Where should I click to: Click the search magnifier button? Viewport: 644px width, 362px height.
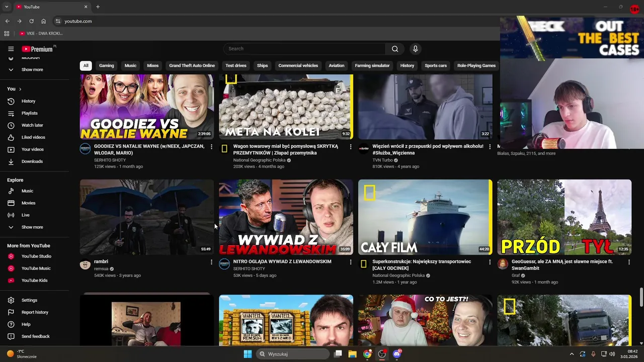click(395, 49)
